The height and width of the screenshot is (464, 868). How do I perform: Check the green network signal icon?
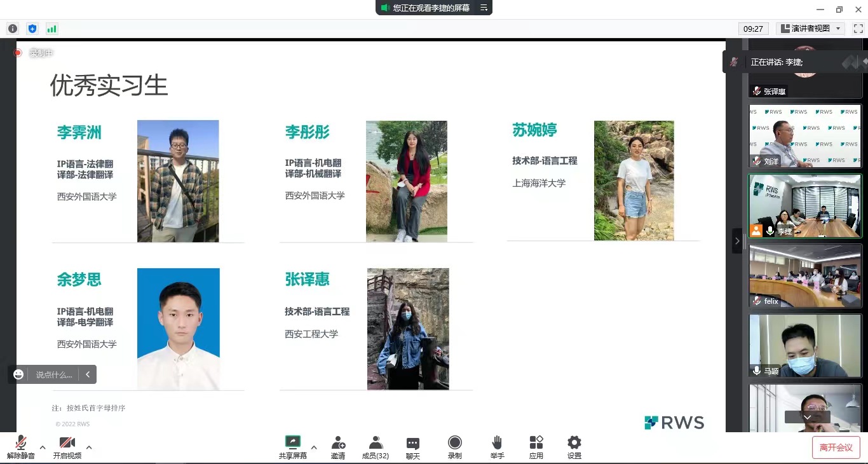51,29
